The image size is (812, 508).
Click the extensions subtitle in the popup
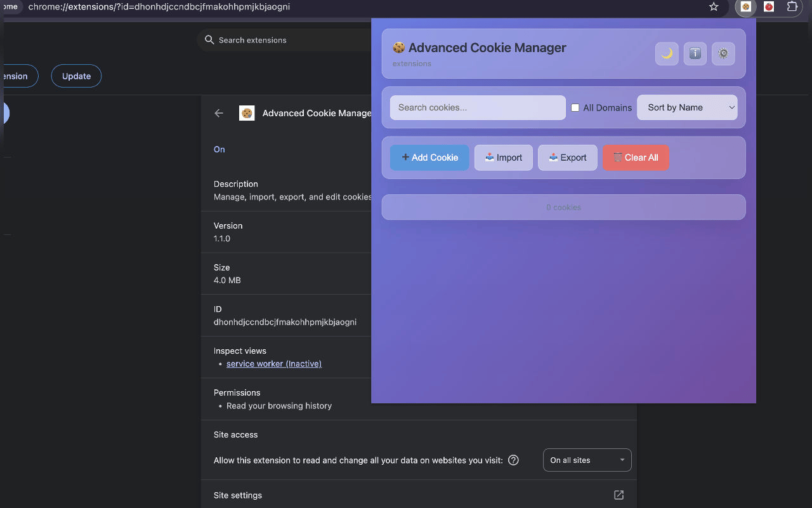pos(412,63)
